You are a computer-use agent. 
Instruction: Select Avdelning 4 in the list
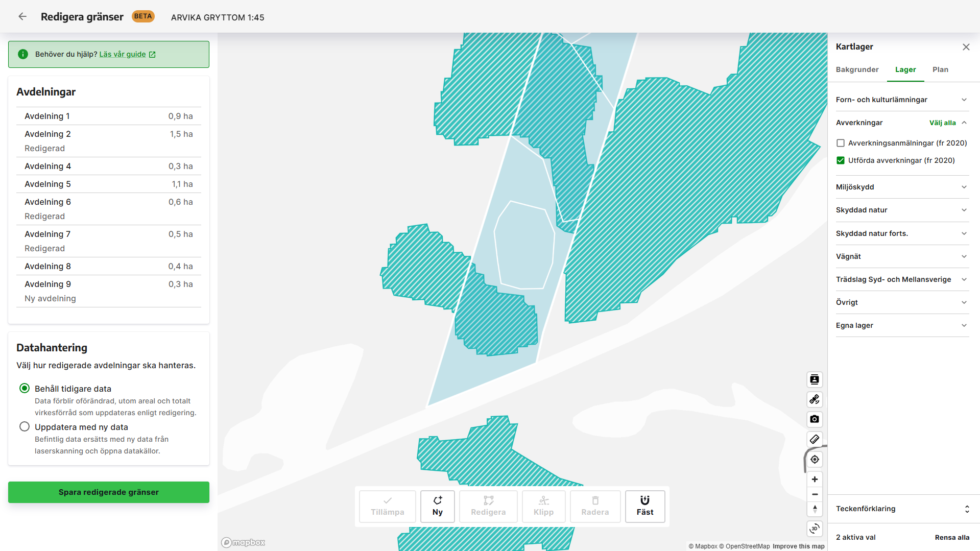point(109,166)
